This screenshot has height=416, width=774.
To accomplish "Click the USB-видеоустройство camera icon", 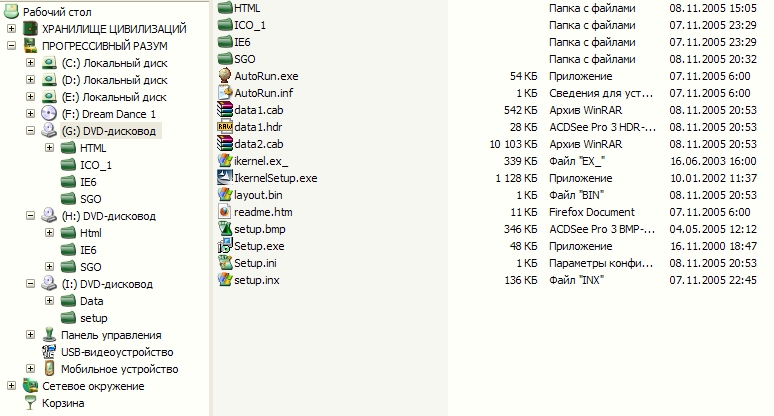I will [49, 352].
